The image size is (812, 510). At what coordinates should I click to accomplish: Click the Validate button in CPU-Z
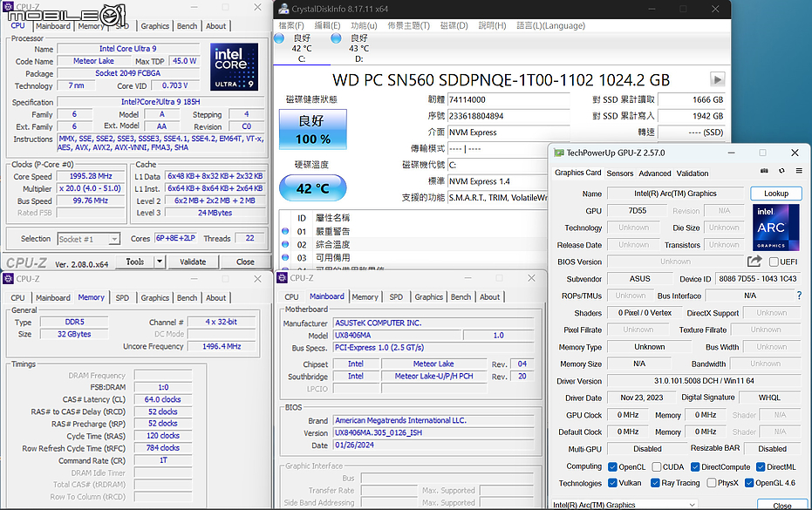(x=193, y=262)
